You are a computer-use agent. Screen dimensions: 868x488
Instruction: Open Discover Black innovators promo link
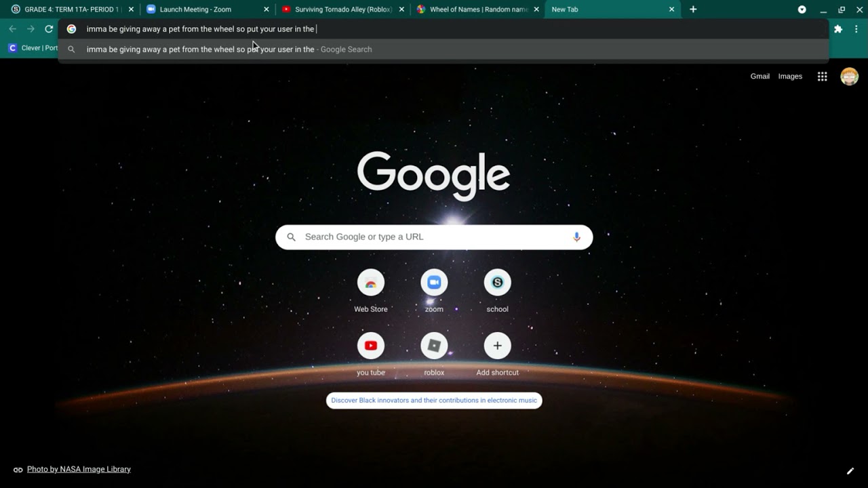[434, 401]
